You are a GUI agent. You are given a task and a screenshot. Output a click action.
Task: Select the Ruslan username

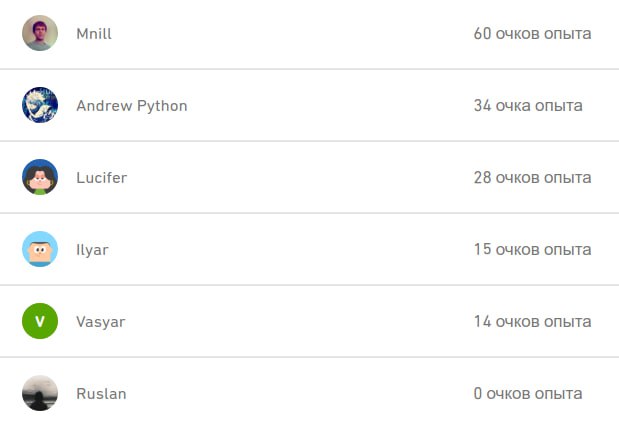(x=101, y=394)
